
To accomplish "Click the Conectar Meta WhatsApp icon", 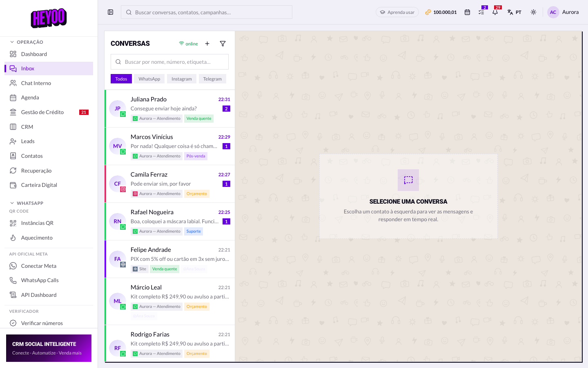I will click(x=13, y=266).
